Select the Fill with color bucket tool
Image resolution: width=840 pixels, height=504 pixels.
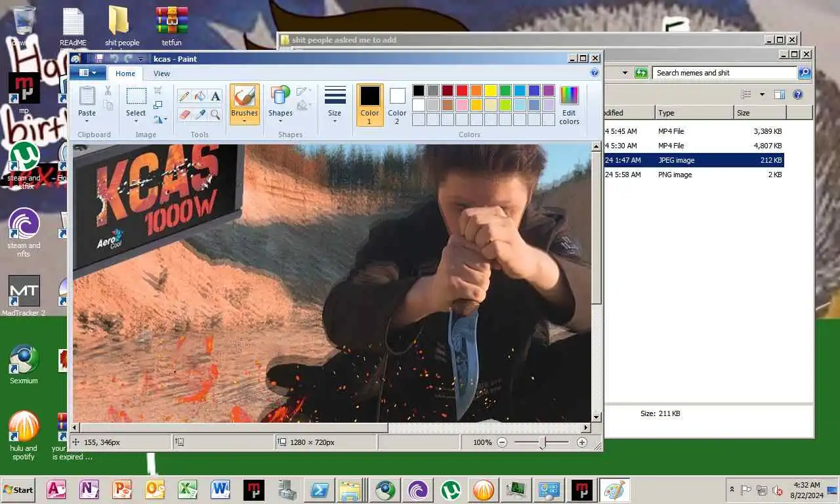tap(200, 96)
